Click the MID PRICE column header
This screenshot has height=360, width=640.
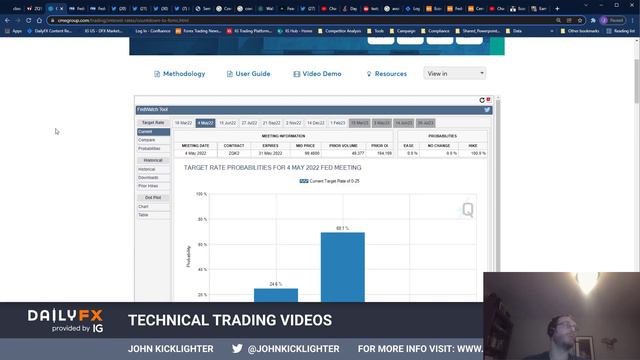(x=305, y=146)
